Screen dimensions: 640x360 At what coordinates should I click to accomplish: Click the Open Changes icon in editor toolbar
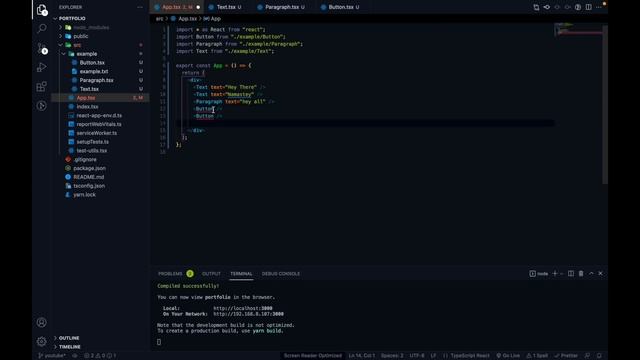(x=536, y=7)
